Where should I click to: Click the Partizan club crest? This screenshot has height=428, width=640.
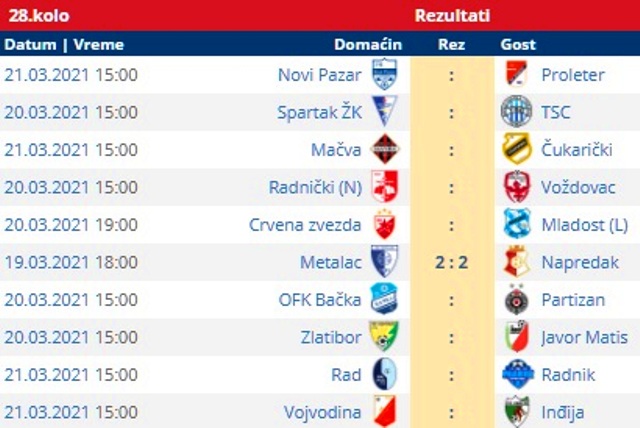(517, 299)
